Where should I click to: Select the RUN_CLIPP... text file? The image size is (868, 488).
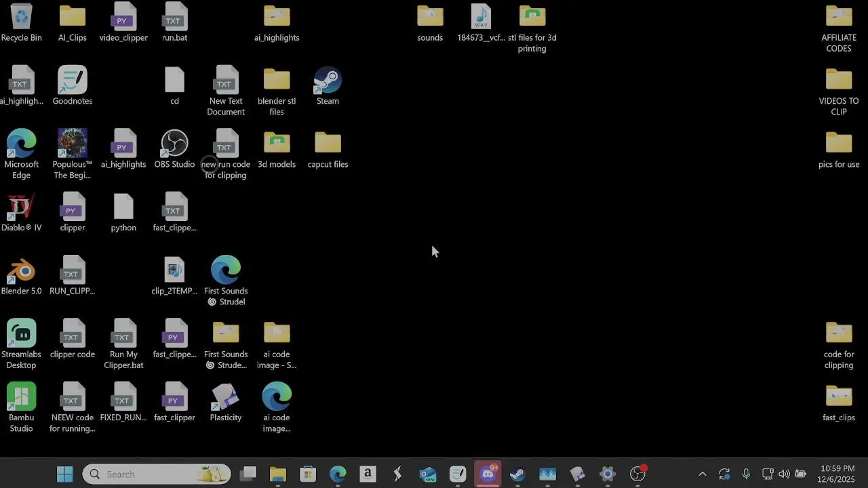click(x=73, y=275)
